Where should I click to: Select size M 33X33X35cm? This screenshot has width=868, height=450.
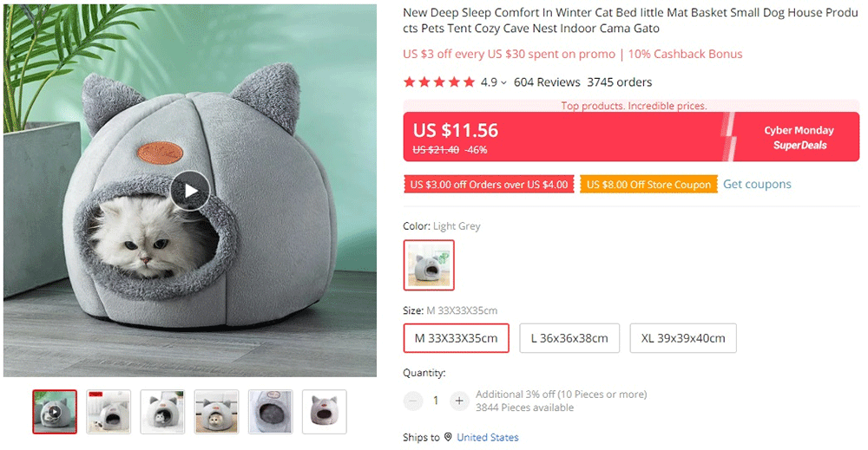[456, 338]
